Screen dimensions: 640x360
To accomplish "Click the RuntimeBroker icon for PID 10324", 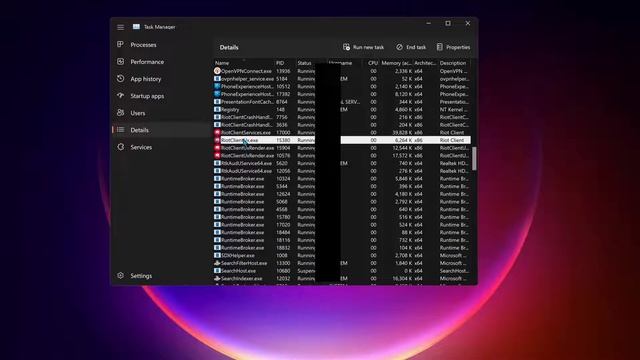I will click(x=217, y=178).
